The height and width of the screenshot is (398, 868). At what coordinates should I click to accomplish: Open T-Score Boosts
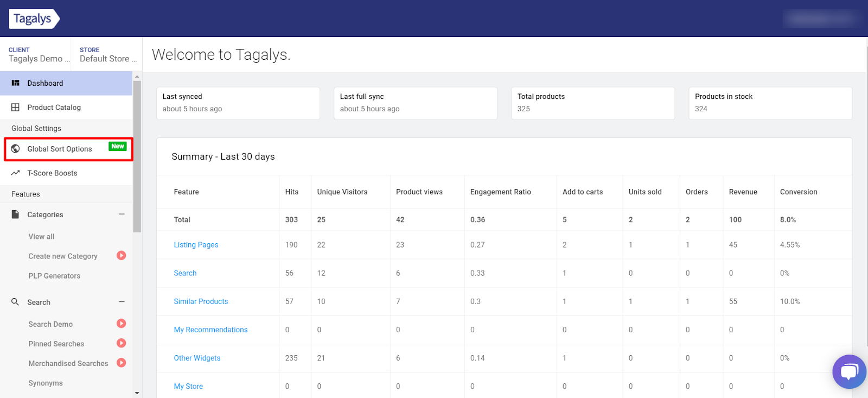coord(66,173)
